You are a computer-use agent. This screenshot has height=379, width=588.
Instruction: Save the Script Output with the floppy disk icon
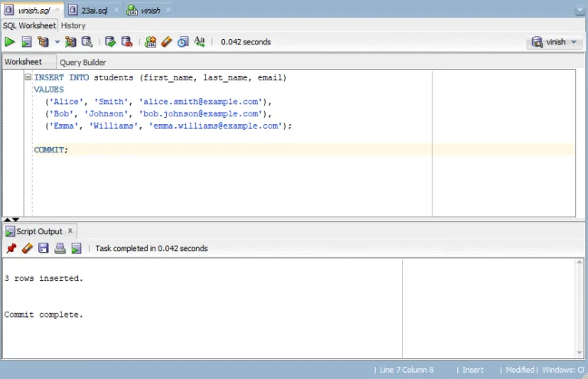[44, 248]
